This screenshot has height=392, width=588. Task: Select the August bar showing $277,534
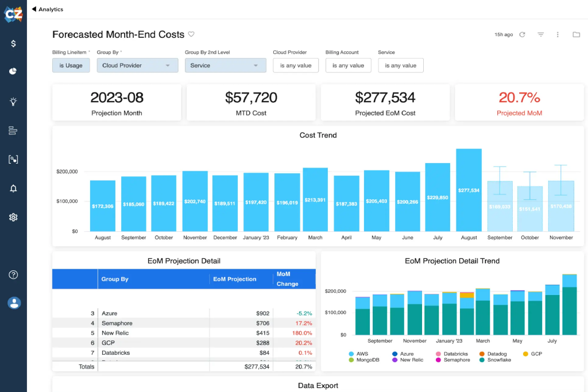[469, 189]
